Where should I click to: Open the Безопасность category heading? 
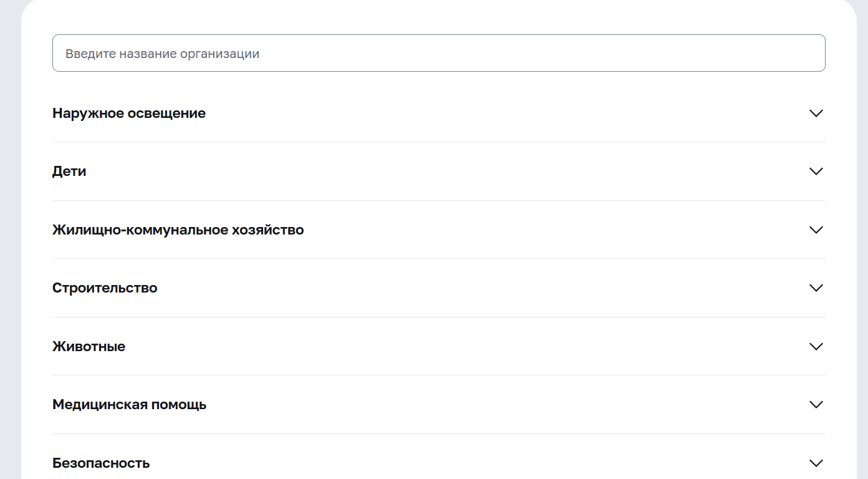pos(101,463)
